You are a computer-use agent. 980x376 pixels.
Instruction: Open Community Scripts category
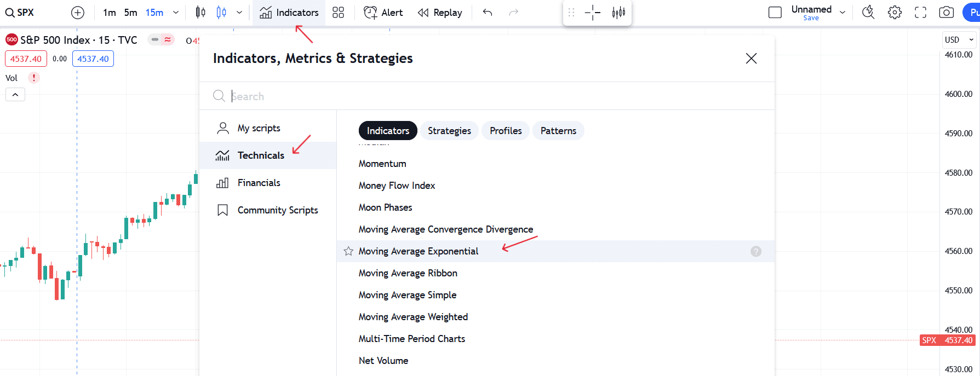(268, 210)
